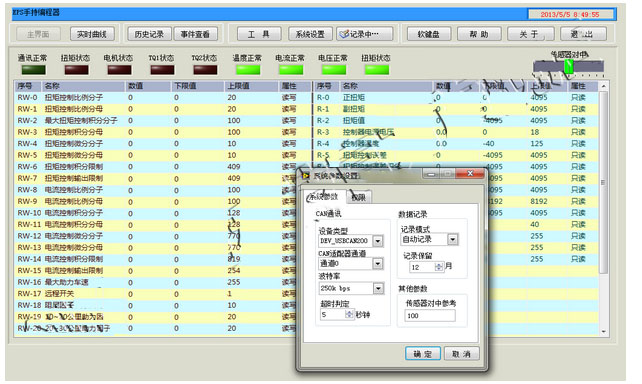This screenshot has height=384, width=642.
Task: Click the green 电压正常 indicator
Action: point(334,70)
